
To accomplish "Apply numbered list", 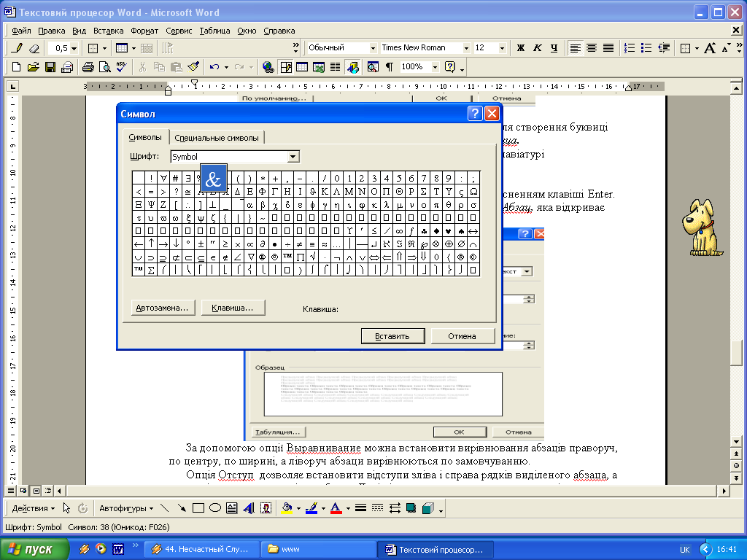I will click(630, 48).
